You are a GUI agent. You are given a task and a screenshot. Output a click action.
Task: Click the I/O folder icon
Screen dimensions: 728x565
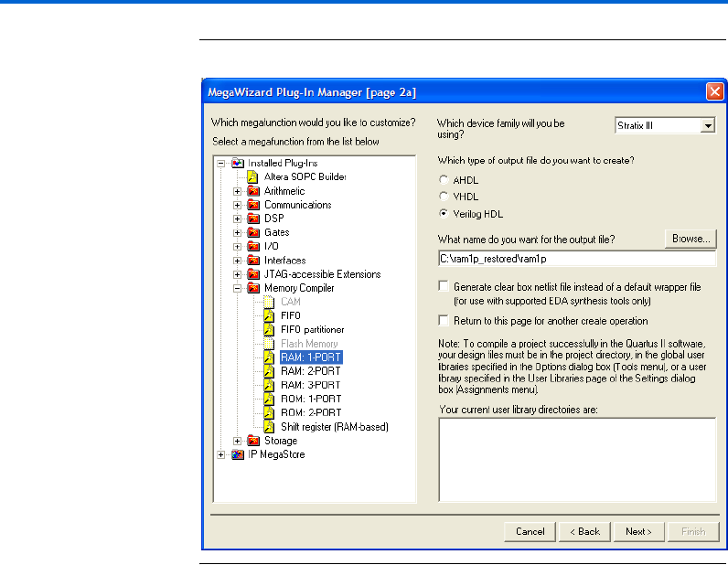pos(253,246)
